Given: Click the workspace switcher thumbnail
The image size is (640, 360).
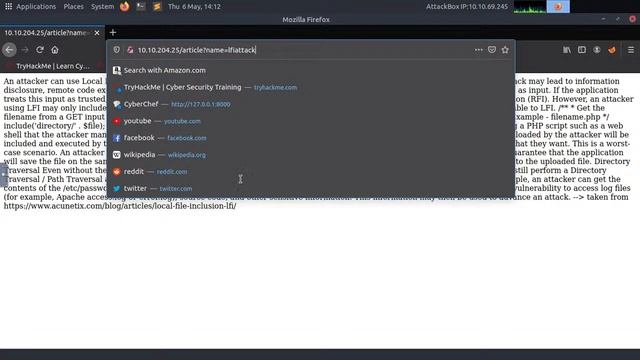Looking at the screenshot, I should tap(558, 7).
